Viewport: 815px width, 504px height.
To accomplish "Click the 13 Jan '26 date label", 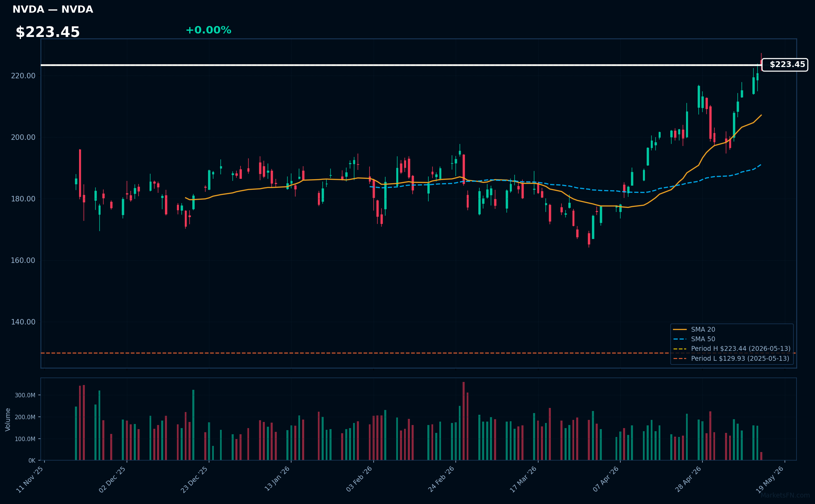I will click(277, 479).
